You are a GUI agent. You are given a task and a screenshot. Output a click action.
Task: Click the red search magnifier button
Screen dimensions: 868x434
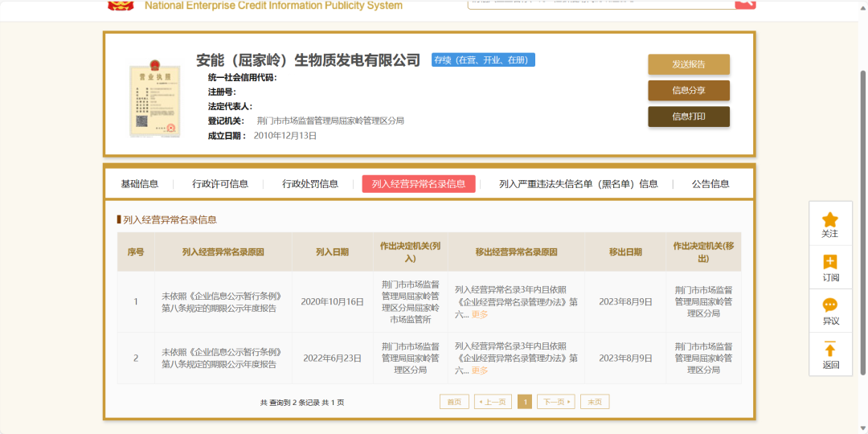745,3
